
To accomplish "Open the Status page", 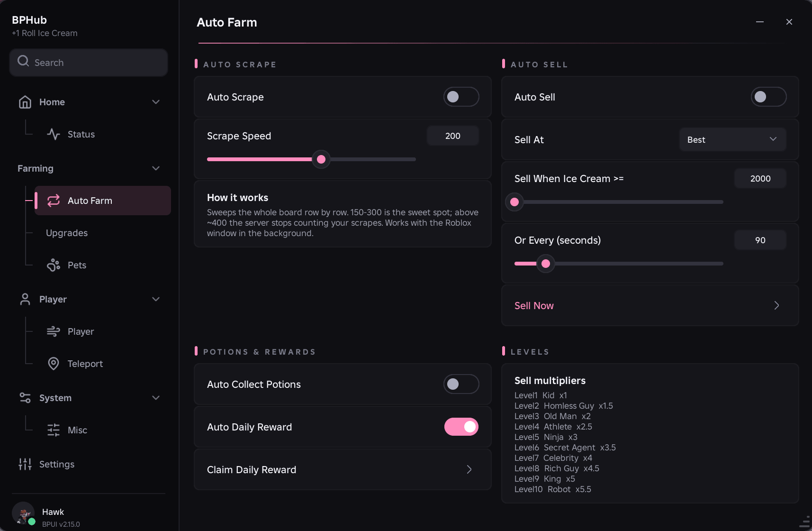I will (x=103, y=134).
